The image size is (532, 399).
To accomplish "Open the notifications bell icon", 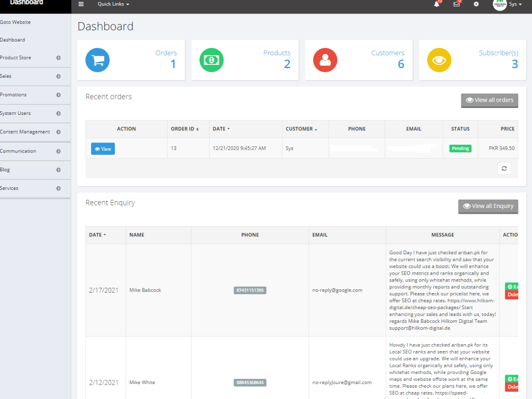I will coord(436,4).
